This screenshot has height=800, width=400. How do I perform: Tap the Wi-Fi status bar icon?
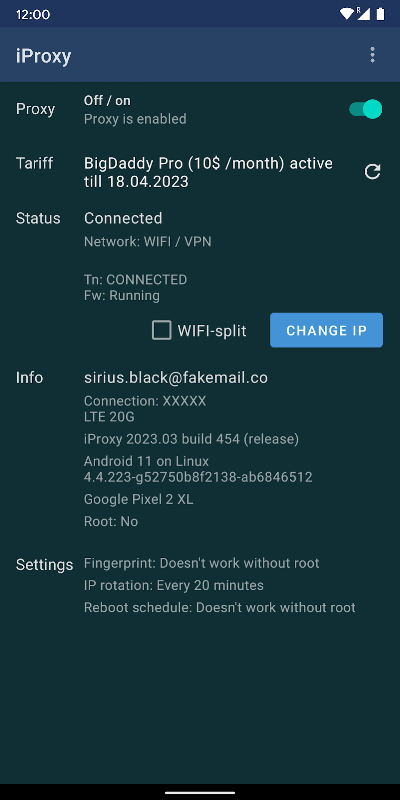coord(346,14)
